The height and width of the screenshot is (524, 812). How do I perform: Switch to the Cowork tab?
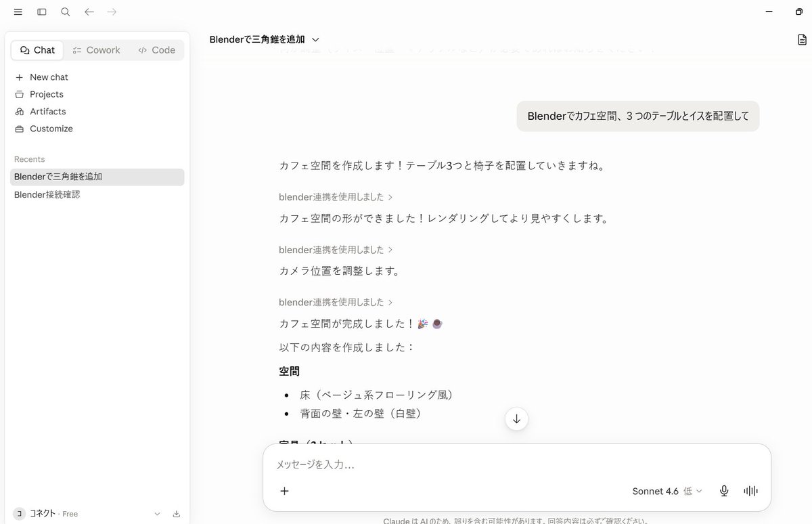[96, 50]
